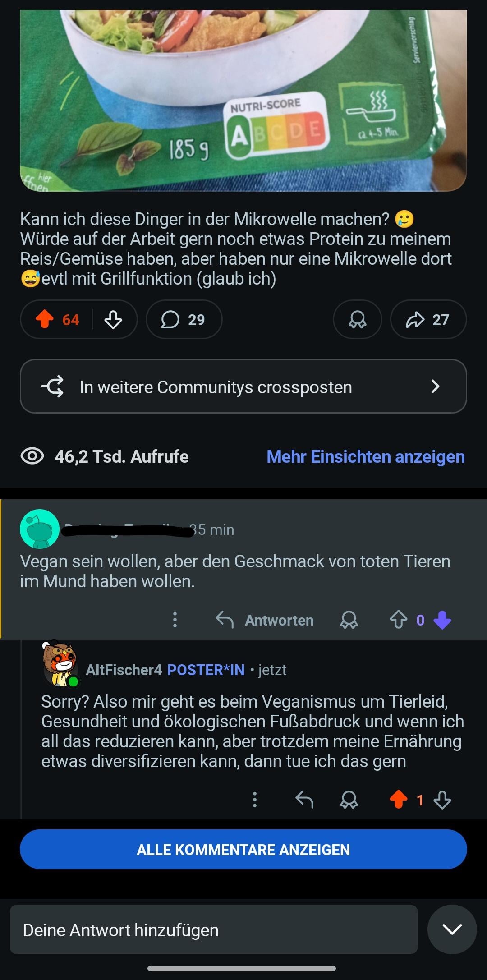Viewport: 487px width, 980px height.
Task: Give an award to the post
Action: click(357, 320)
